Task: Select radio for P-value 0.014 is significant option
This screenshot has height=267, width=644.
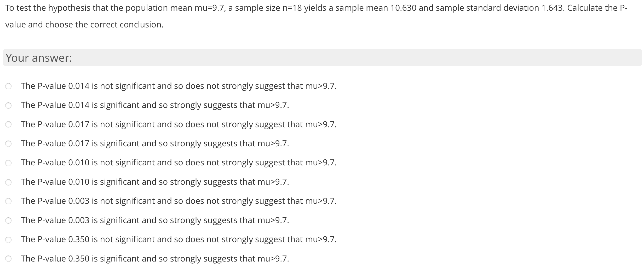Action: pos(9,105)
